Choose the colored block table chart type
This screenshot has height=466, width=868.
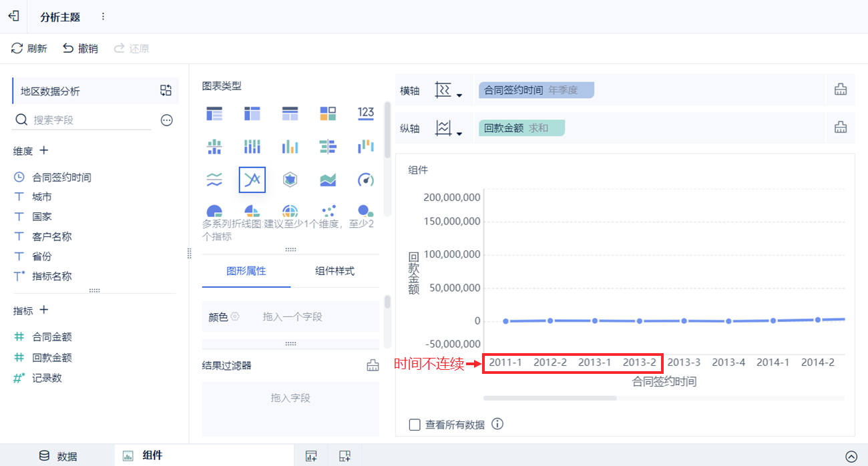328,113
